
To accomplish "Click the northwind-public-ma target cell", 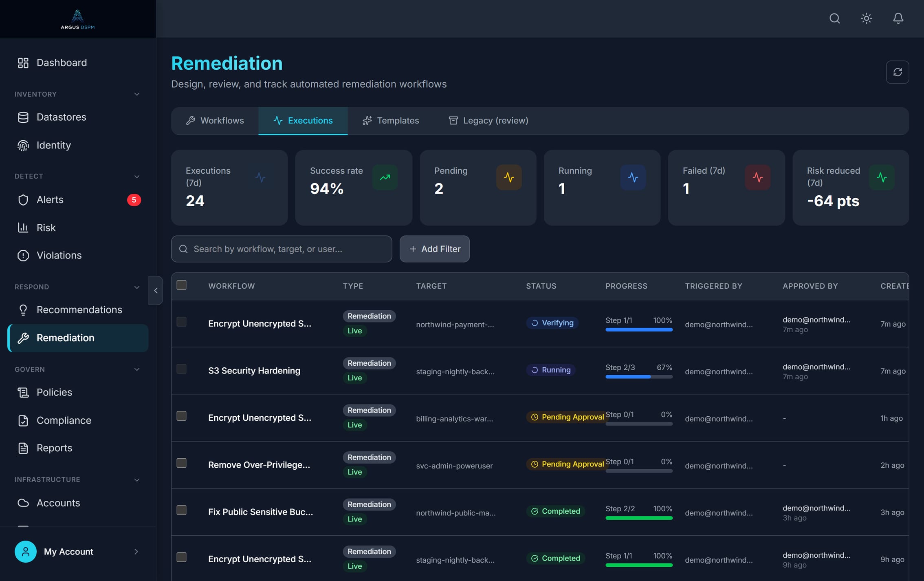I will coord(455,513).
